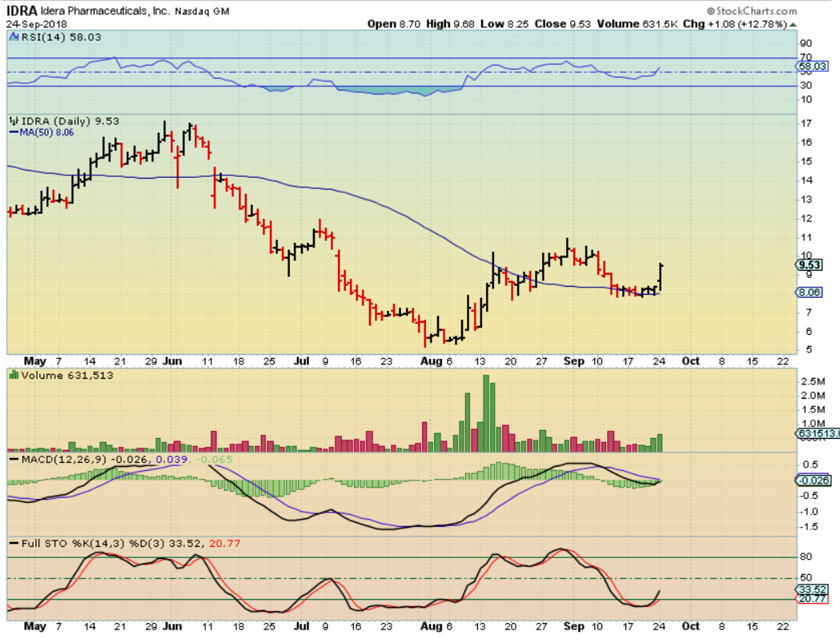This screenshot has width=840, height=639.
Task: Click the blue MA(50) legend line marker
Action: [x=14, y=132]
